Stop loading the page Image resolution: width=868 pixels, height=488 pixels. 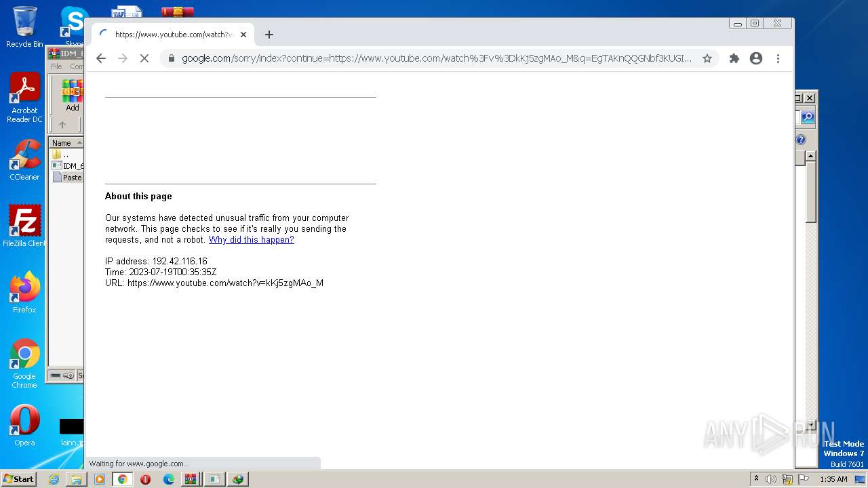tap(144, 58)
